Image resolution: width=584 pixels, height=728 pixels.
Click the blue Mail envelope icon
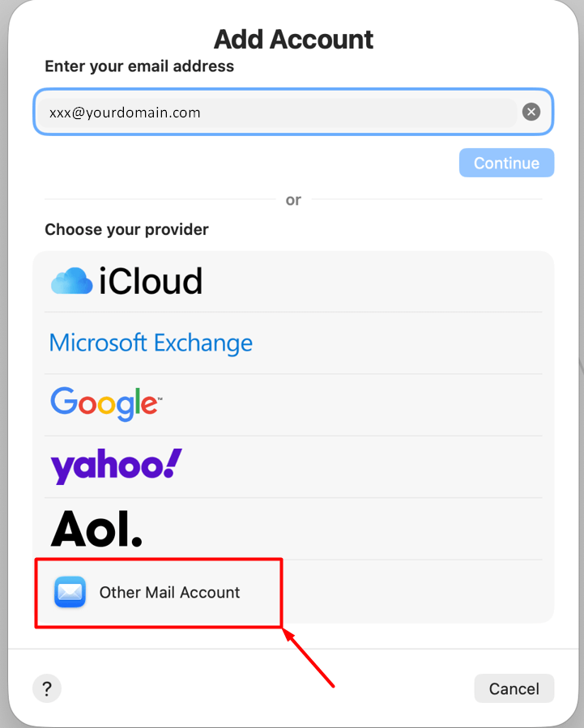tap(70, 592)
